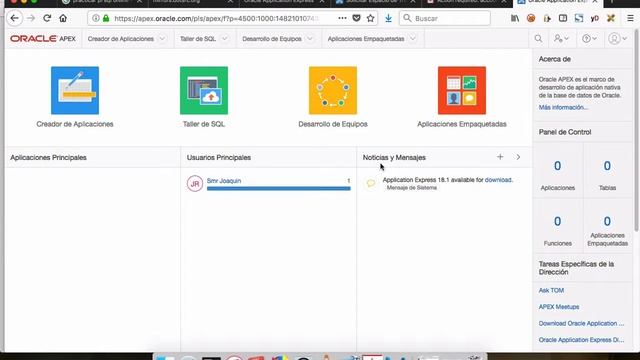This screenshot has width=640, height=360.
Task: Reload the page with the refresh icon
Action: point(47,18)
